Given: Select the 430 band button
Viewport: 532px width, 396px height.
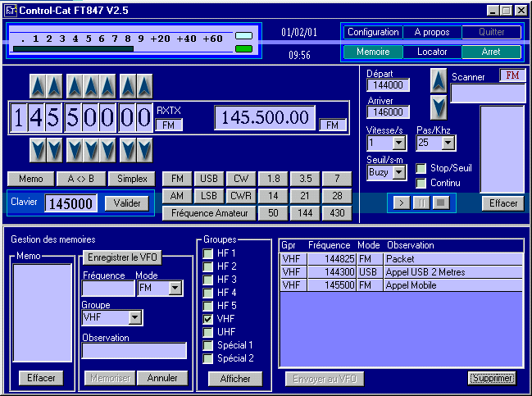Looking at the screenshot, I should point(337,213).
